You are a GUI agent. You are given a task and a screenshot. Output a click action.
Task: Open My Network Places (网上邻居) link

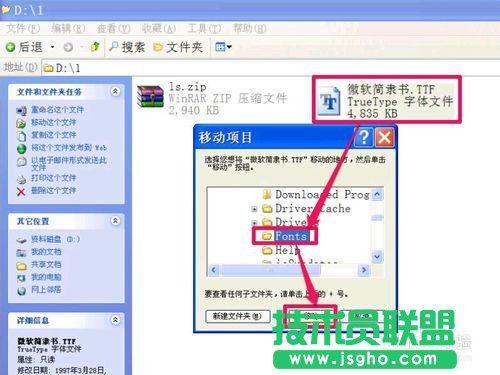click(x=46, y=289)
